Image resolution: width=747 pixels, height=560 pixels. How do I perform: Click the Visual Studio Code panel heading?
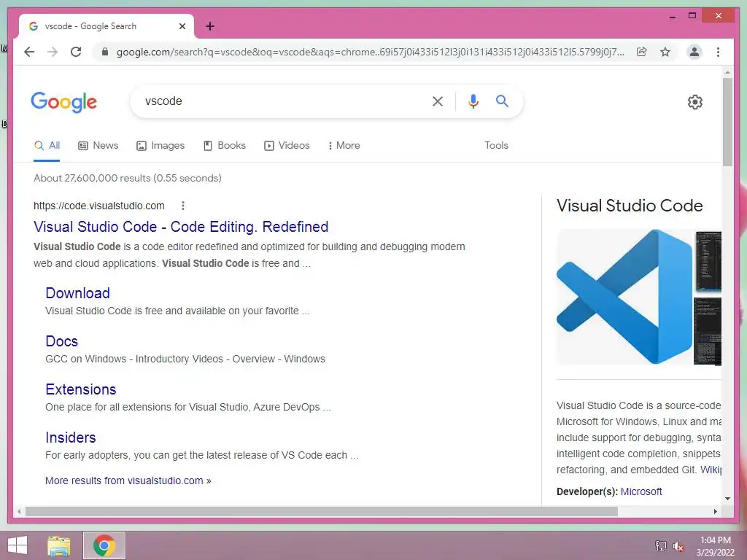coord(630,206)
